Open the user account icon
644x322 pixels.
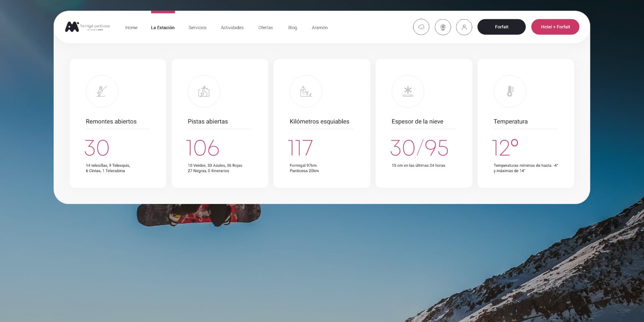pyautogui.click(x=464, y=27)
